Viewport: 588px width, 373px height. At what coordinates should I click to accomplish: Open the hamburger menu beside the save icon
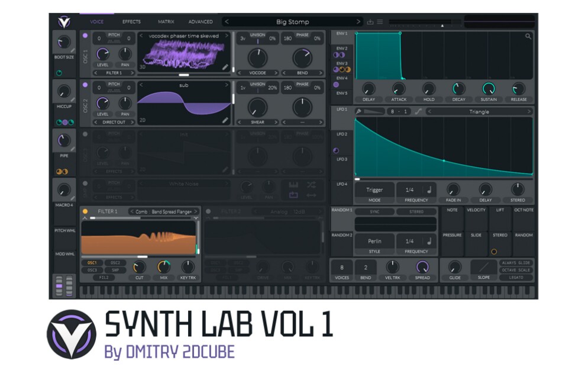[380, 22]
